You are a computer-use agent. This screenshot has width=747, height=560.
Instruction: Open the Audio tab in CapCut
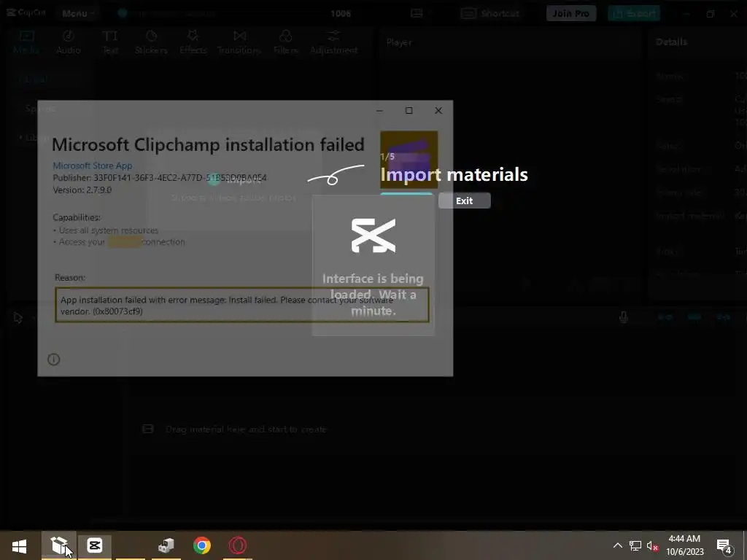click(69, 42)
